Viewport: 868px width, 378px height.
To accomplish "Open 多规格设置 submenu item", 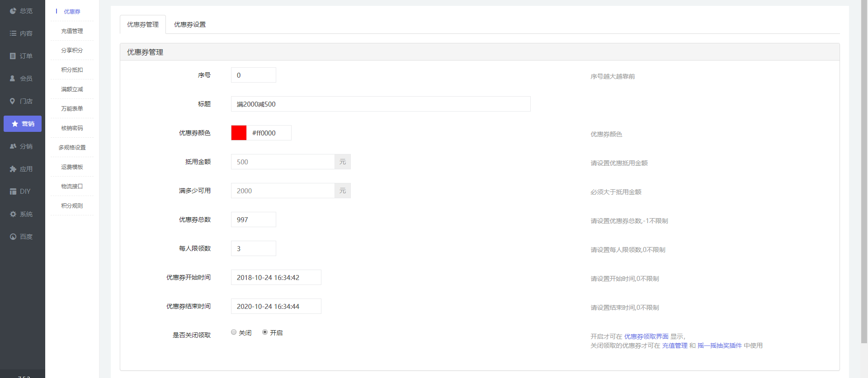I will click(x=72, y=147).
